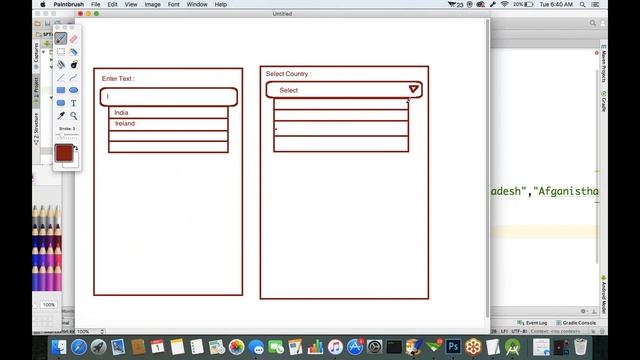640x360 pixels.
Task: Open Captures tab in Android Studio sidebar
Action: point(36,56)
